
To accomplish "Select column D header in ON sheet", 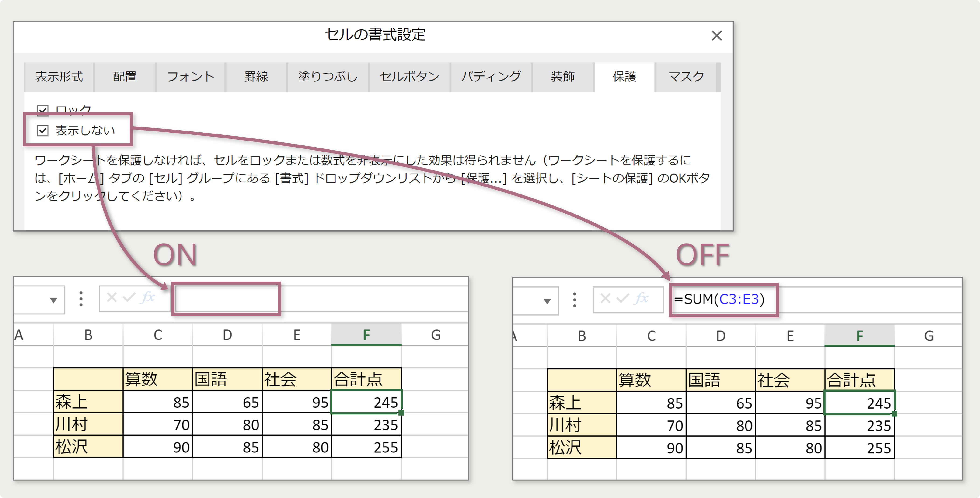I will click(227, 335).
